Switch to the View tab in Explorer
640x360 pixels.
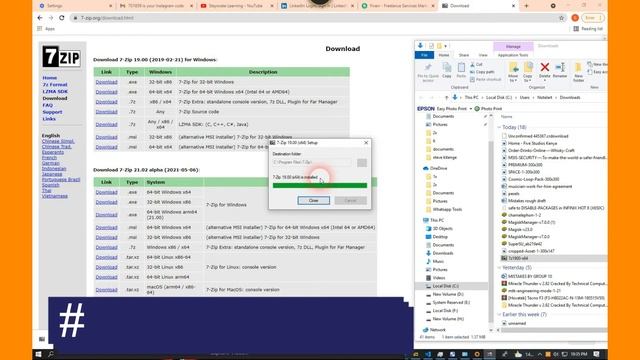[483, 55]
